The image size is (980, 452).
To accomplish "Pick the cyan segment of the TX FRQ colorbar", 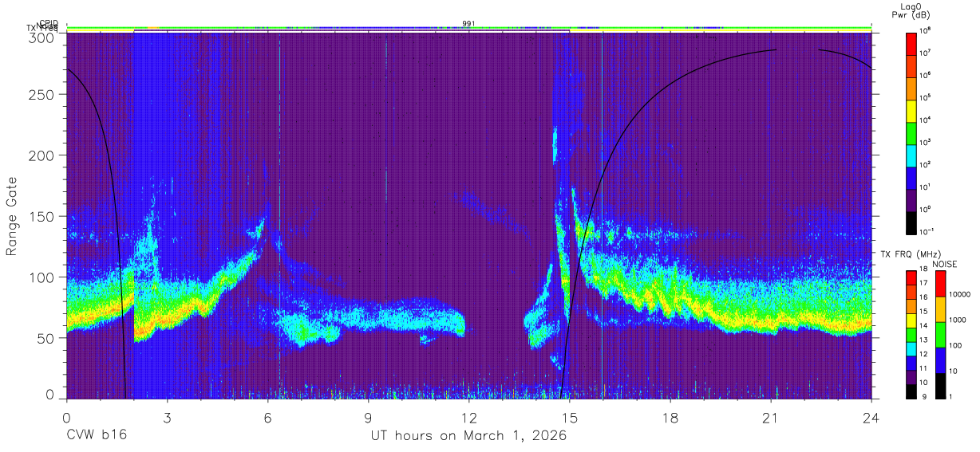I will [x=911, y=348].
